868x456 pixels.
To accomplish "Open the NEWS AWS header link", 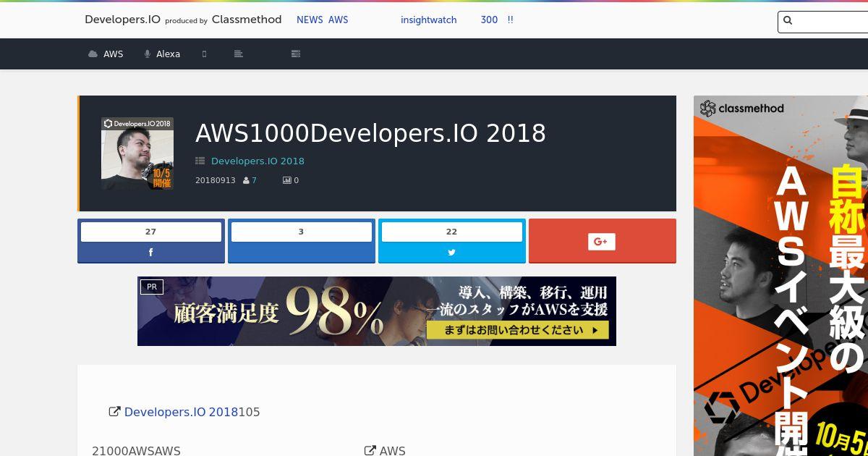I will pos(322,20).
